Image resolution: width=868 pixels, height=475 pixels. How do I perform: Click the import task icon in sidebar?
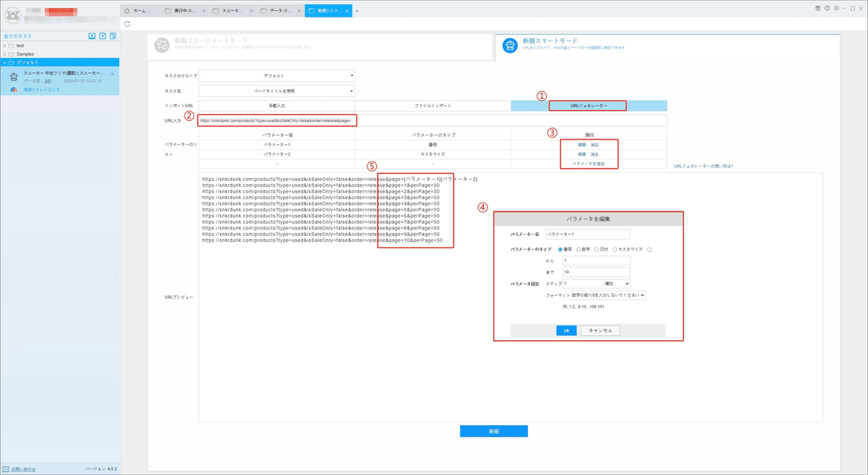pos(92,35)
